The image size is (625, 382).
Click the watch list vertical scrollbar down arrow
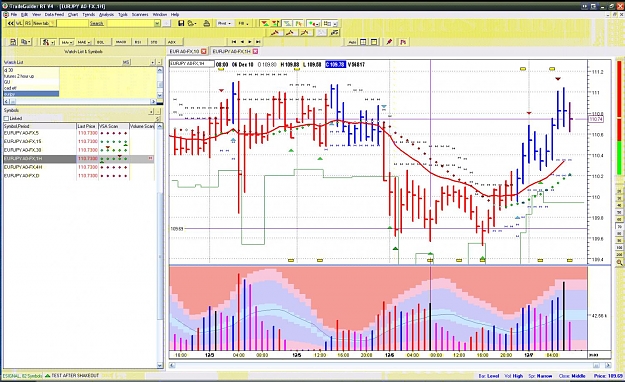click(160, 95)
